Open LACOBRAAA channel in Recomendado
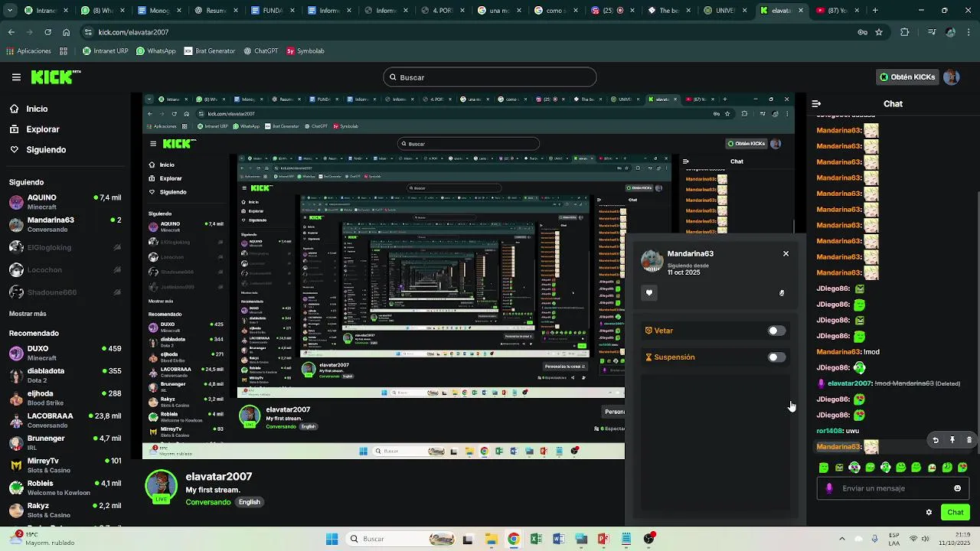Image resolution: width=980 pixels, height=551 pixels. (x=65, y=420)
